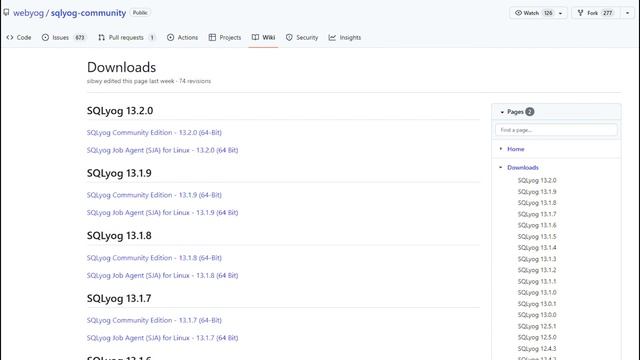Jump to SQLyog 12.5.0 in sidebar

pos(537,338)
